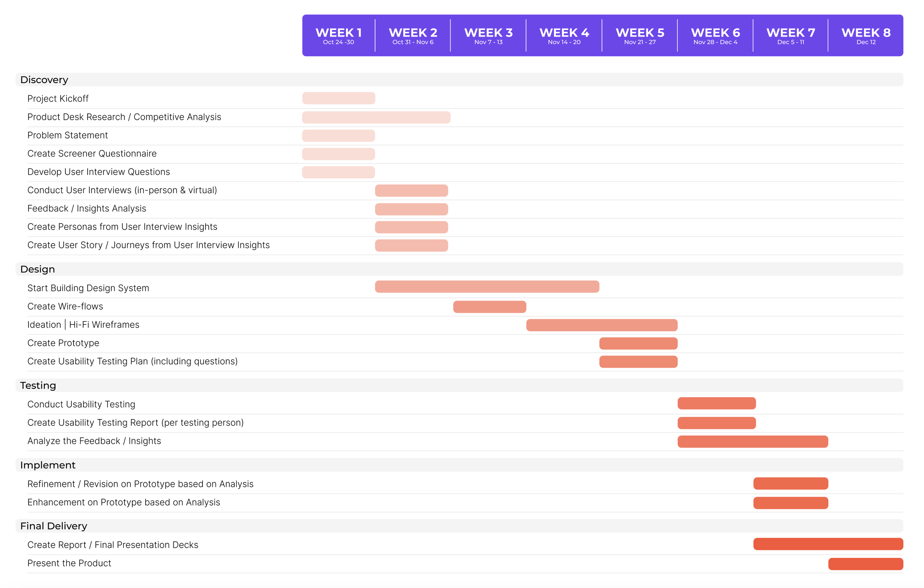Select the Create Wire-flows bar

point(489,307)
